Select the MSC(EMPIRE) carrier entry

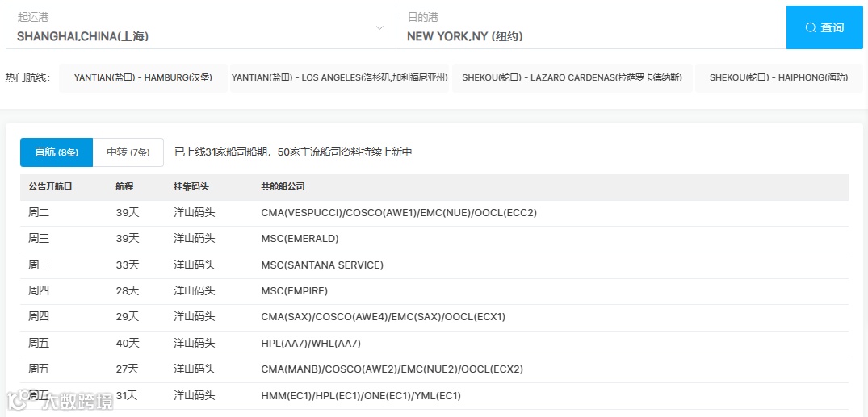click(x=294, y=291)
